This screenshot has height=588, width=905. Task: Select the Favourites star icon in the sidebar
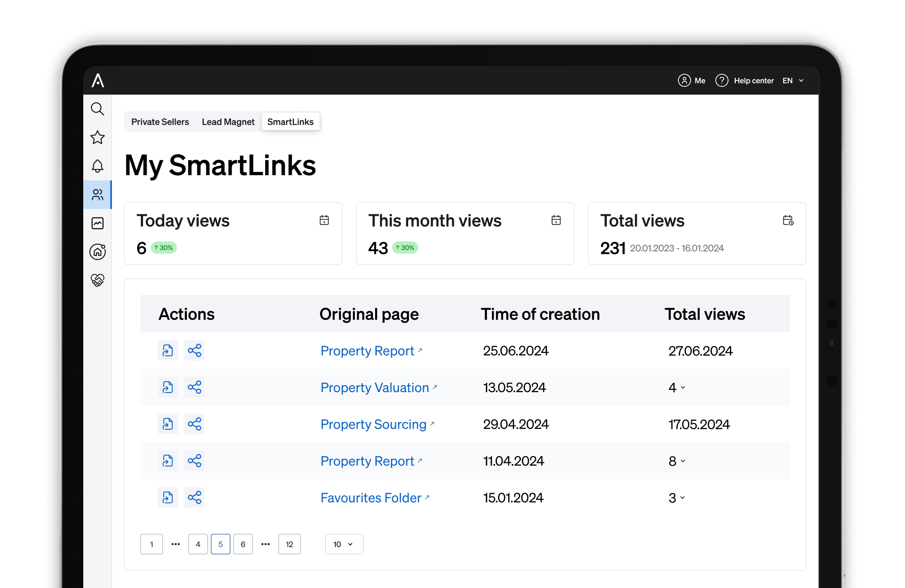click(x=97, y=138)
